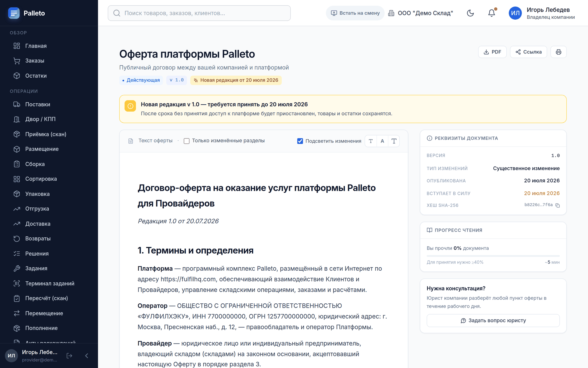Click the Текст оферты document icon
588x368 pixels.
pyautogui.click(x=131, y=141)
